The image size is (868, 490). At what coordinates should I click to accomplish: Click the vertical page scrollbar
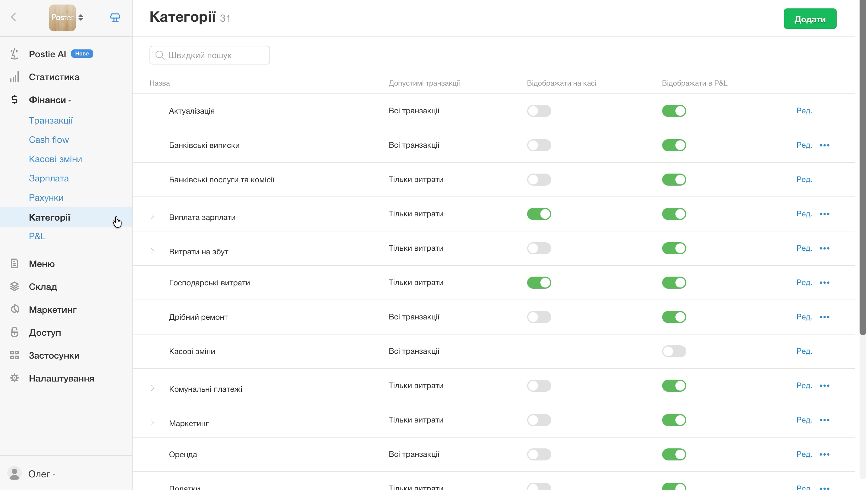pos(863,168)
